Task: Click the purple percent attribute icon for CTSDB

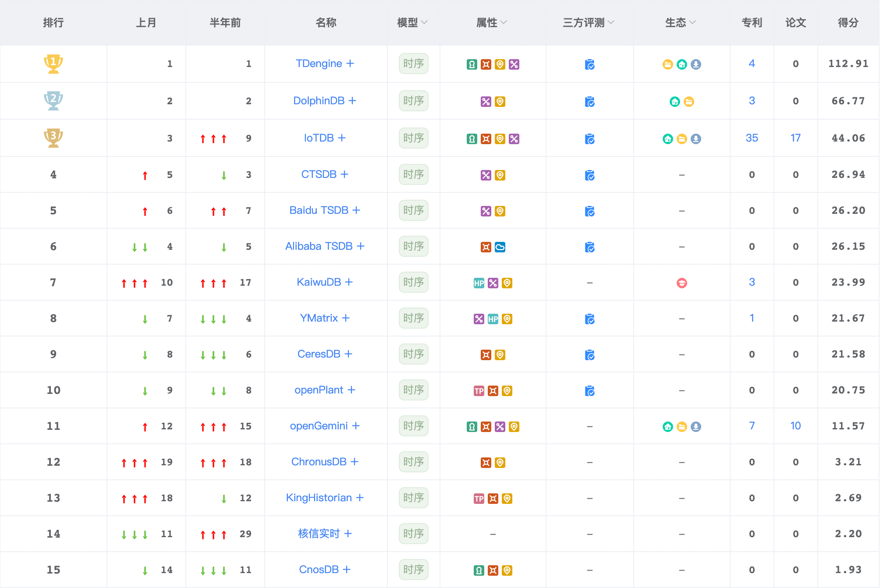Action: pyautogui.click(x=486, y=175)
